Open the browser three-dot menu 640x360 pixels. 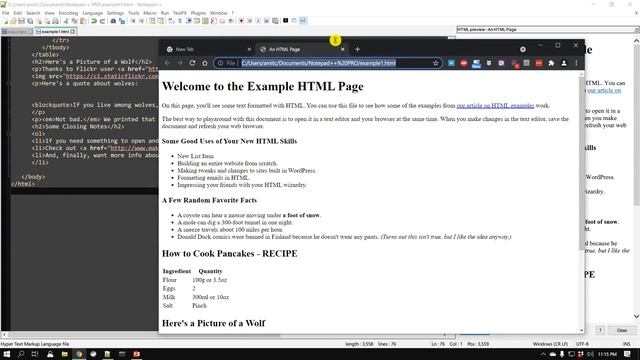coord(576,63)
